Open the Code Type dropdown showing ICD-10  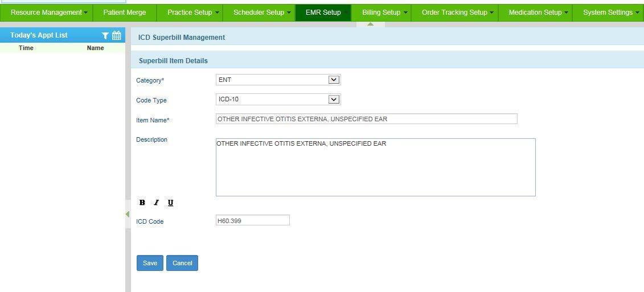coord(278,100)
